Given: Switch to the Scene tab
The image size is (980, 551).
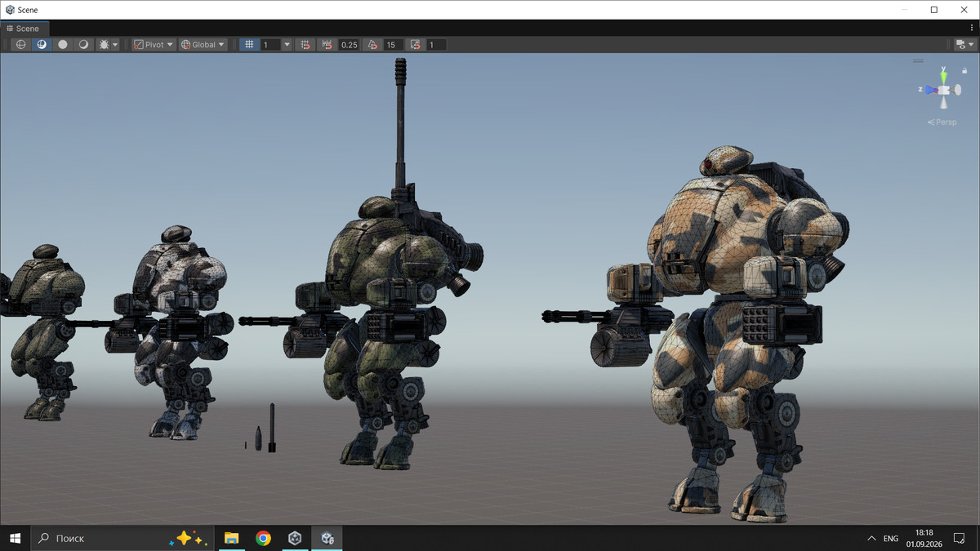Looking at the screenshot, I should (23, 29).
